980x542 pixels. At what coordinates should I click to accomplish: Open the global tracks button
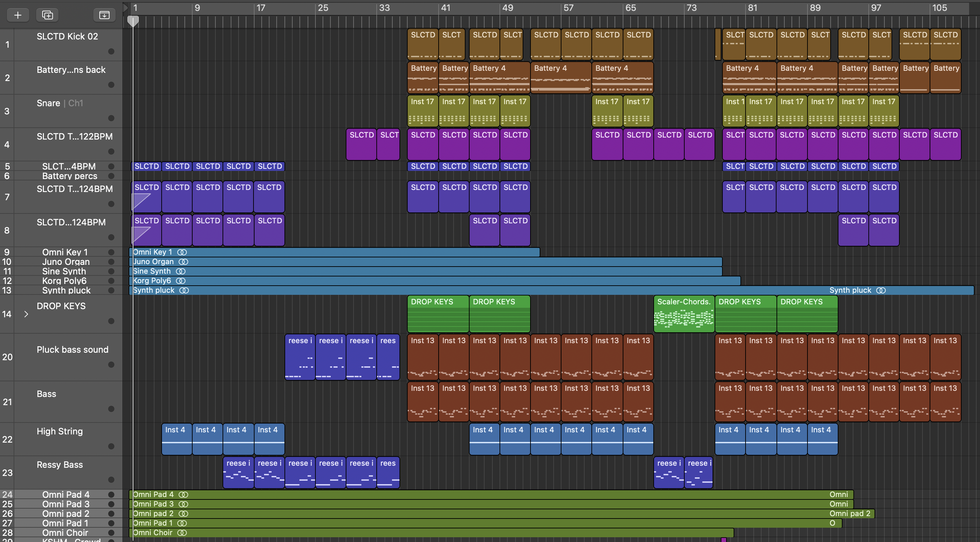point(104,15)
